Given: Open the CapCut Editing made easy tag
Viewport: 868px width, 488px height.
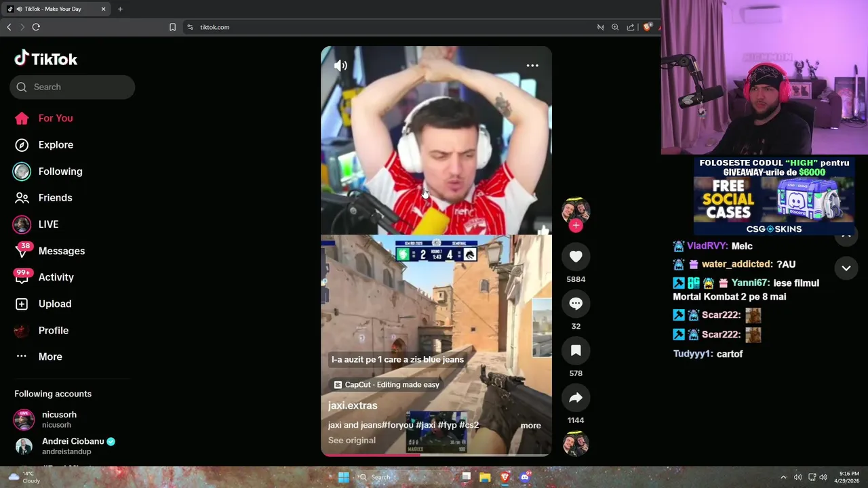Looking at the screenshot, I should click(x=387, y=384).
